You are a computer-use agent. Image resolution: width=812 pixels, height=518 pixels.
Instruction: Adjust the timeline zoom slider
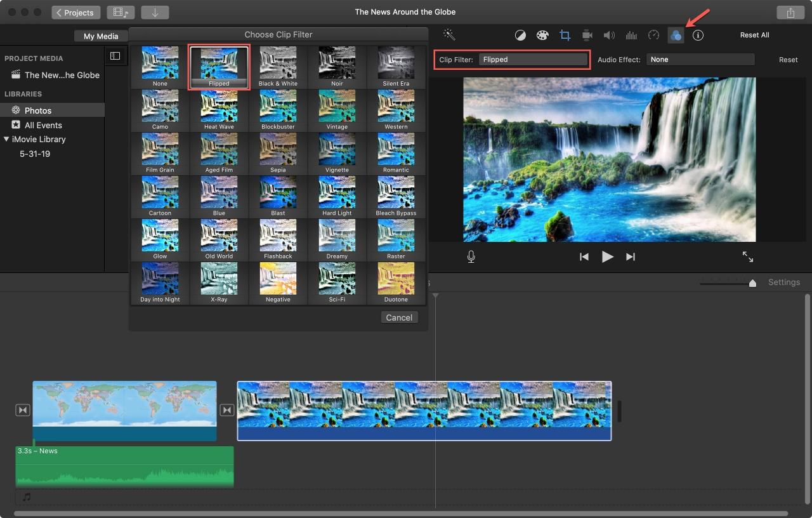coord(752,283)
